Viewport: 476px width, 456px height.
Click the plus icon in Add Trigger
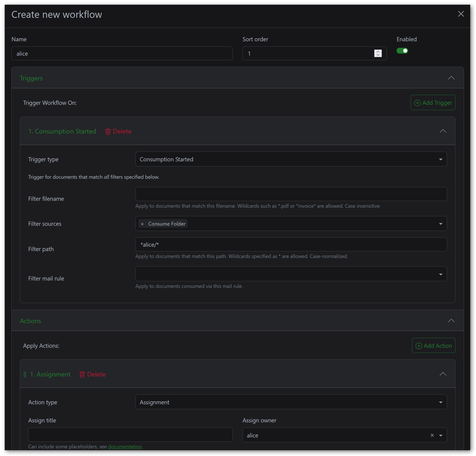(417, 102)
